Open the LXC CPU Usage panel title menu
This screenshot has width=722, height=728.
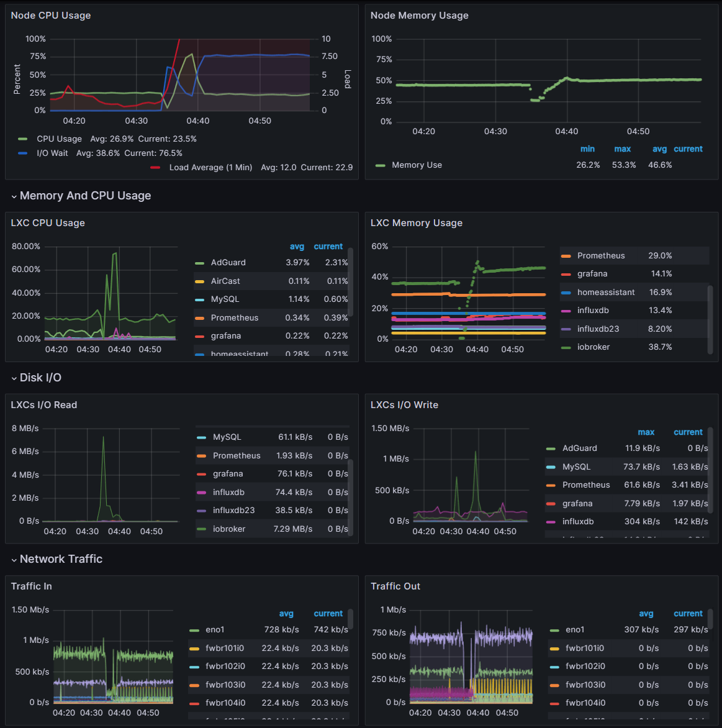[x=48, y=223]
